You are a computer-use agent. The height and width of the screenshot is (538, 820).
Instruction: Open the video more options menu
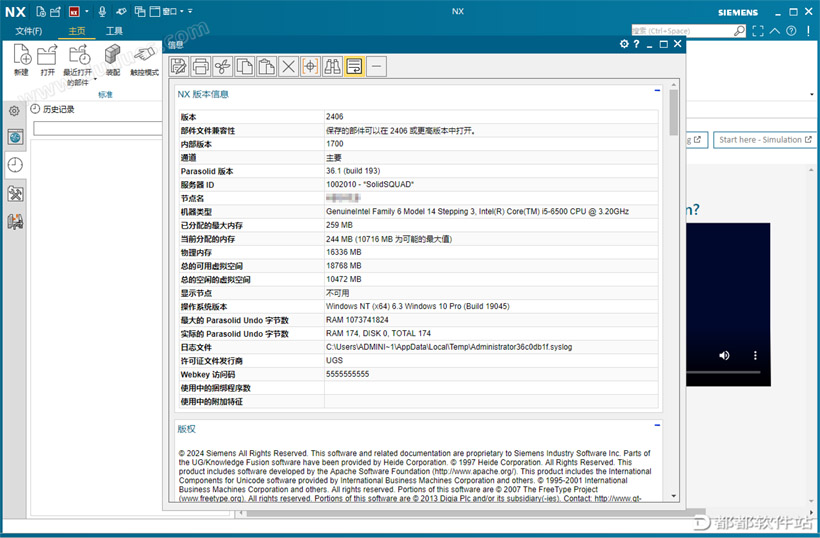(x=755, y=356)
